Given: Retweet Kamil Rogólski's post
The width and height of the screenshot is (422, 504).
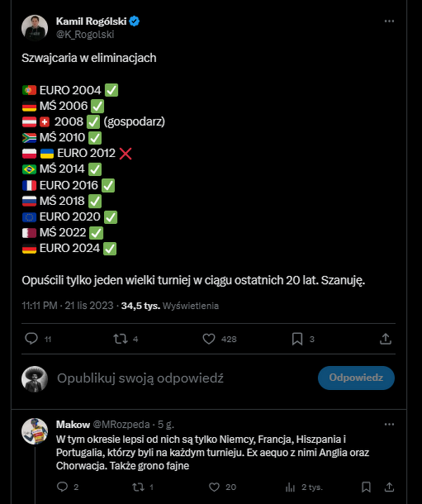Looking at the screenshot, I should tap(120, 339).
